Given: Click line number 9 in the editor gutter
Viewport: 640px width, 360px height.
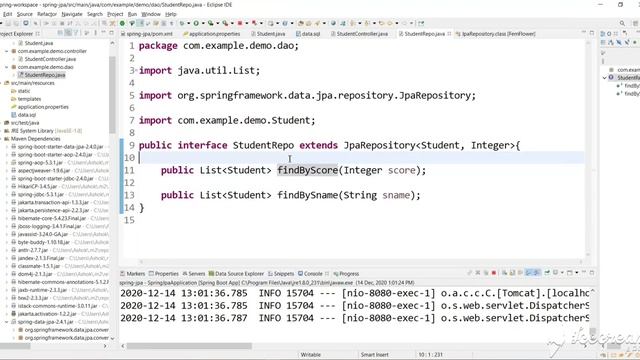Looking at the screenshot, I should (131, 145).
